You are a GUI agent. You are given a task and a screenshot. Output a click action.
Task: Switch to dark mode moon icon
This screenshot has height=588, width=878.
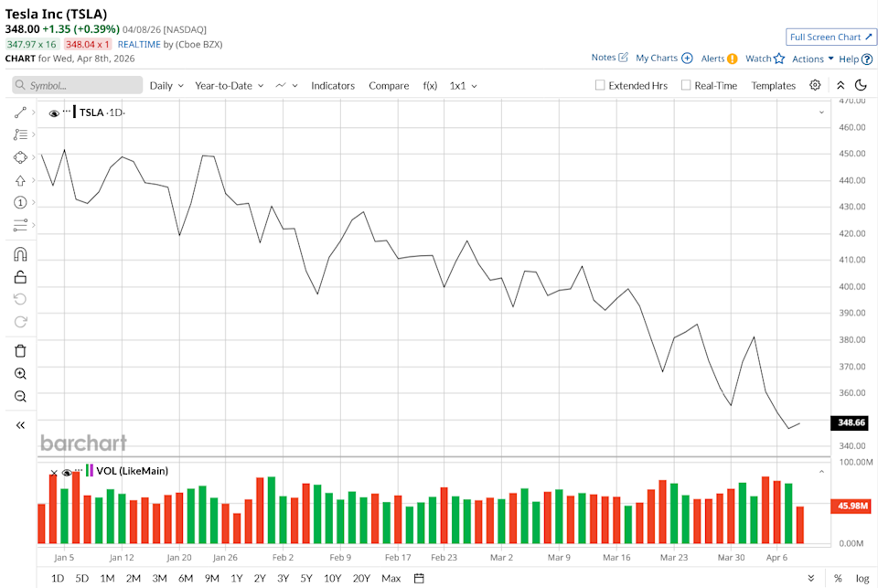pos(861,85)
